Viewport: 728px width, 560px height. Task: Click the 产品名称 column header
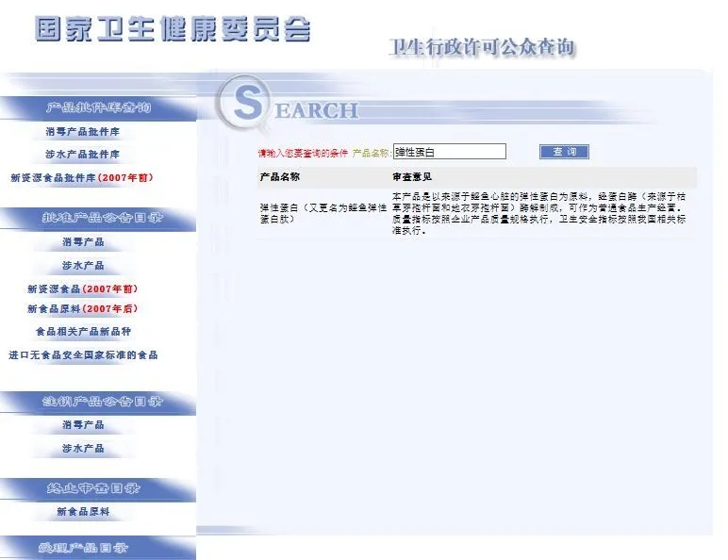point(279,177)
